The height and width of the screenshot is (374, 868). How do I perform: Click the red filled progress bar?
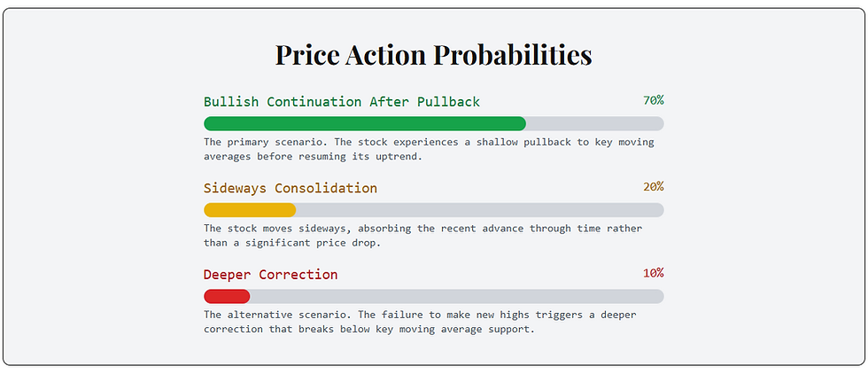(x=227, y=296)
